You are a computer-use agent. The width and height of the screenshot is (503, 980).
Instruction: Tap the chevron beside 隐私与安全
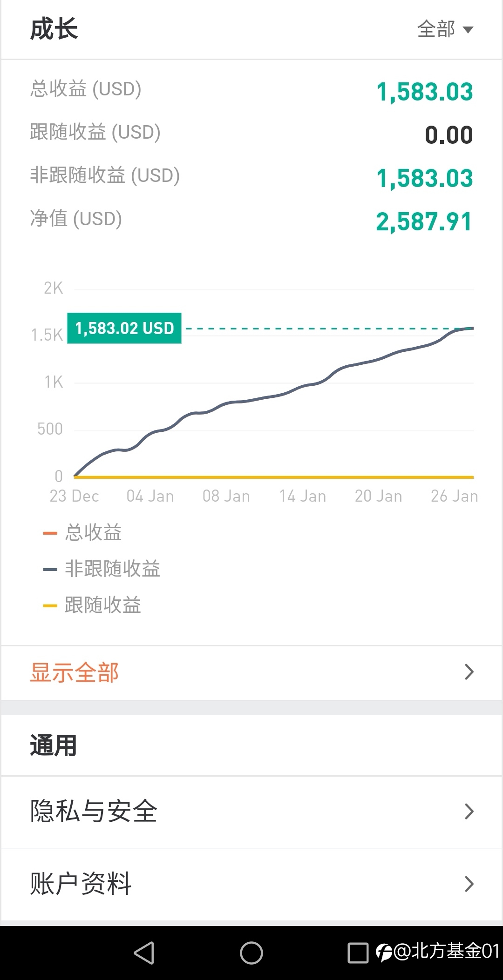click(469, 812)
